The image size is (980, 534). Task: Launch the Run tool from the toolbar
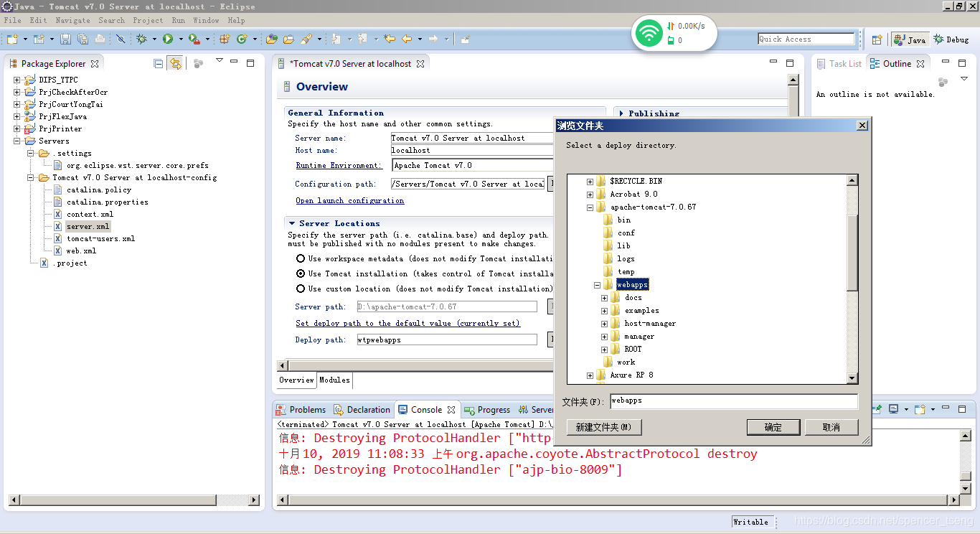tap(169, 39)
